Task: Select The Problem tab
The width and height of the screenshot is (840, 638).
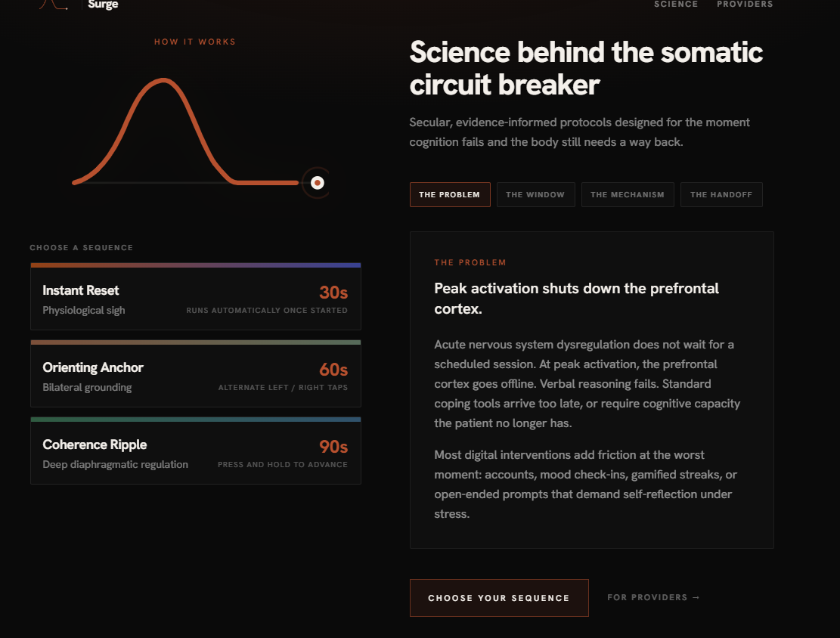Action: tap(449, 194)
